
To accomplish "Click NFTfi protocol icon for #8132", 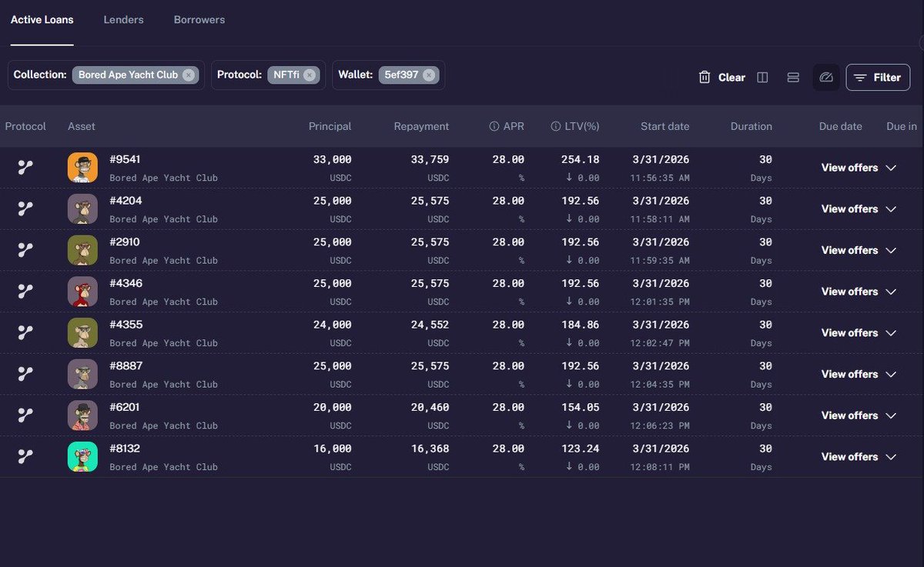I will 25,457.
